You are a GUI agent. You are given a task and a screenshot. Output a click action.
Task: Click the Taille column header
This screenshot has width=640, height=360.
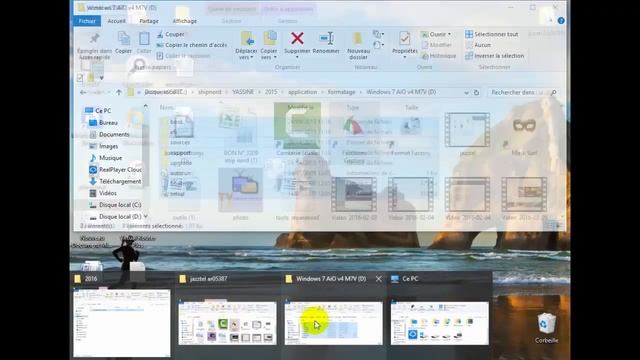pyautogui.click(x=411, y=107)
